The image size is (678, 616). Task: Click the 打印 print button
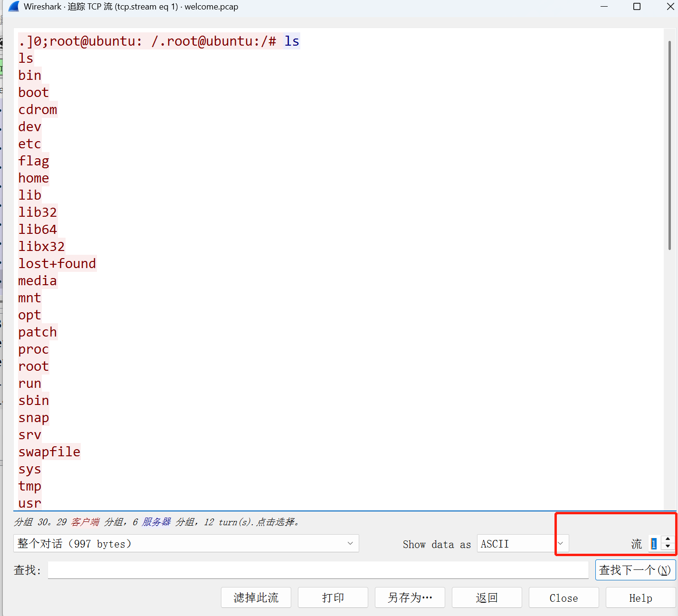coord(333,597)
